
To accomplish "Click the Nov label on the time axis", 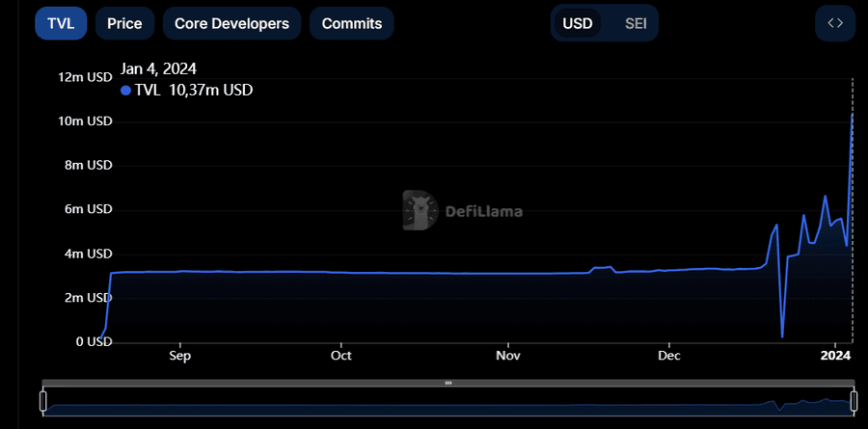I will pos(508,356).
